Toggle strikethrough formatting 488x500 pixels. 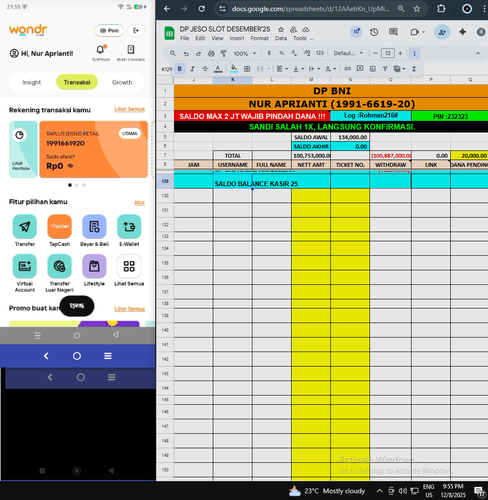point(205,69)
